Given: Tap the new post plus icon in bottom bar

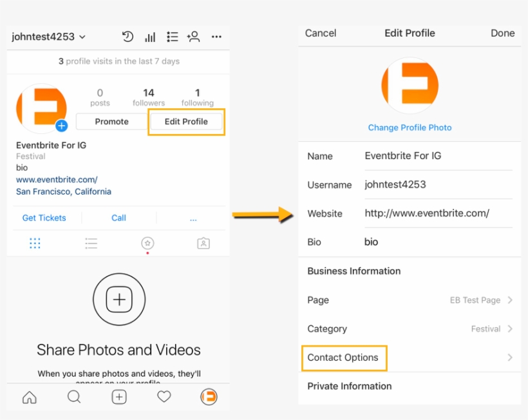Looking at the screenshot, I should 119,397.
